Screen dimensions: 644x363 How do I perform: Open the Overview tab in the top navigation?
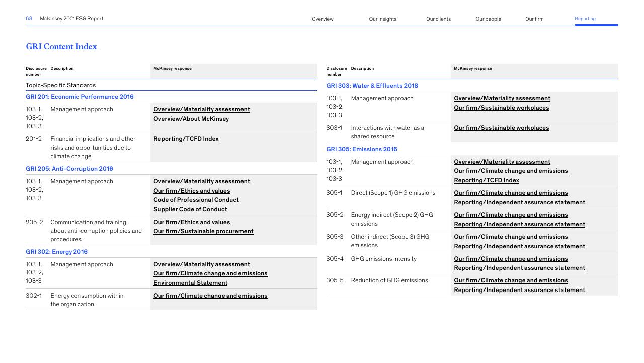323,19
